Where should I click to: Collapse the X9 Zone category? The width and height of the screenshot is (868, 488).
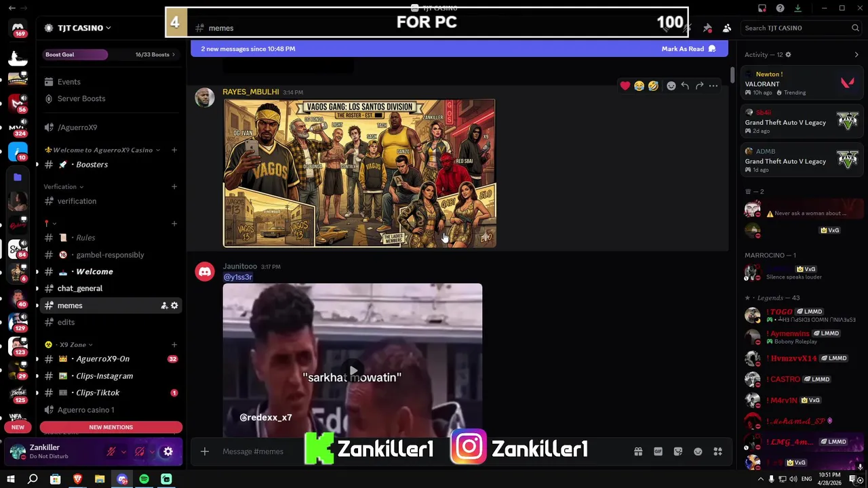pos(68,344)
